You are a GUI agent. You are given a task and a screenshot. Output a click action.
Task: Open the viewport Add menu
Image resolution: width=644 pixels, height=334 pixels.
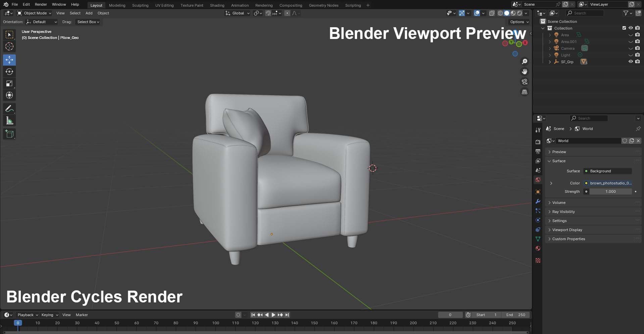point(89,13)
